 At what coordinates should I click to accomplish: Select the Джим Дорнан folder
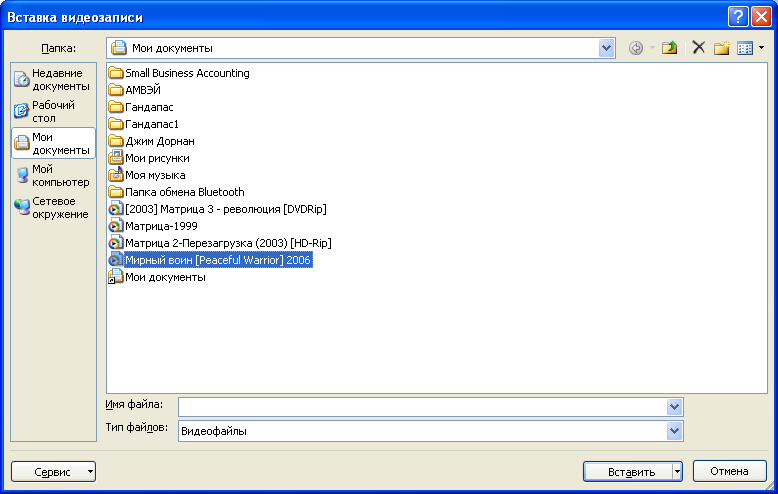coord(152,141)
